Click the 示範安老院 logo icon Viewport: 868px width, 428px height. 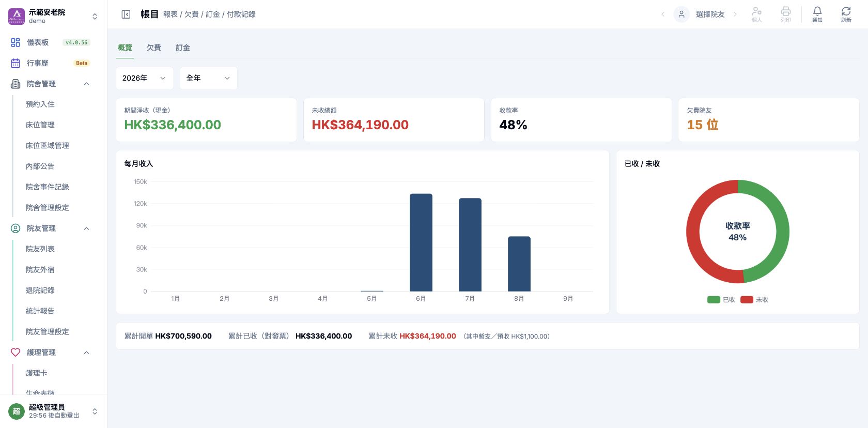pos(17,17)
